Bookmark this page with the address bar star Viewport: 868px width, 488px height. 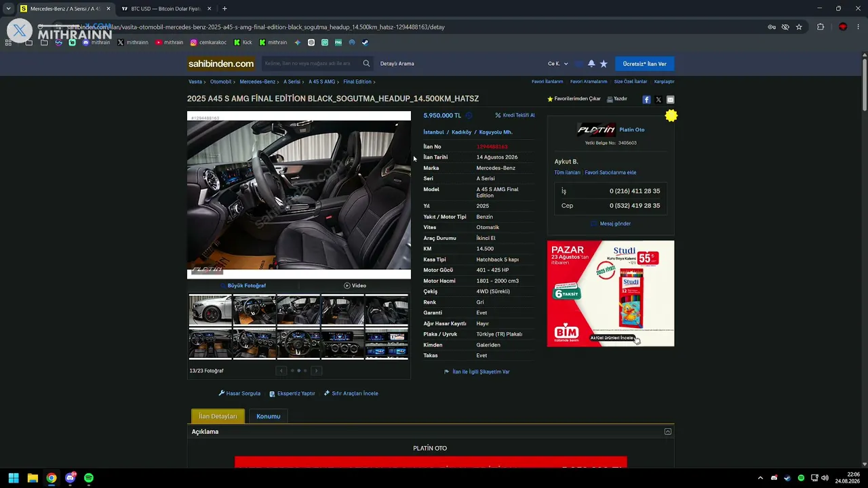point(799,27)
